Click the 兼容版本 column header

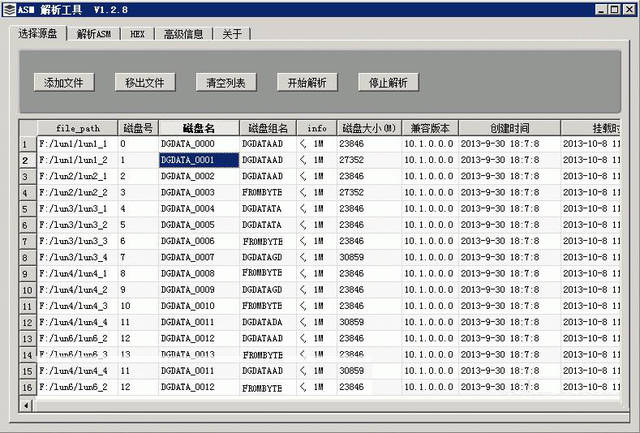(x=430, y=128)
